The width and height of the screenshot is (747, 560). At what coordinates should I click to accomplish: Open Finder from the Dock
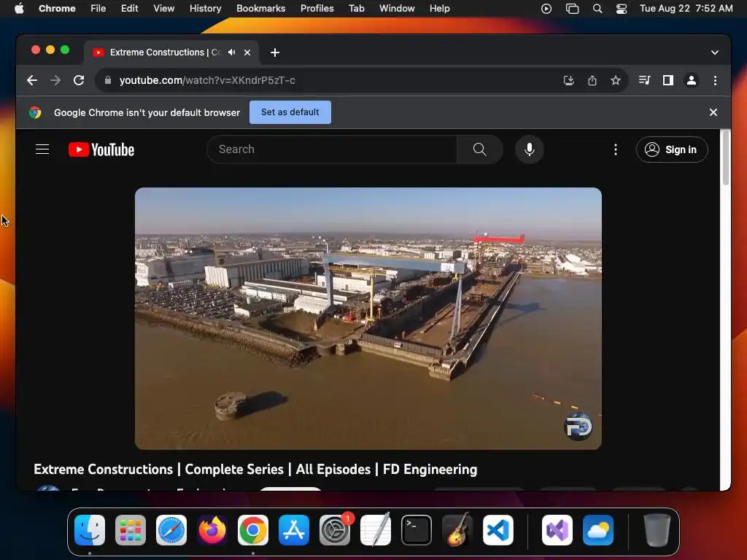pyautogui.click(x=90, y=530)
